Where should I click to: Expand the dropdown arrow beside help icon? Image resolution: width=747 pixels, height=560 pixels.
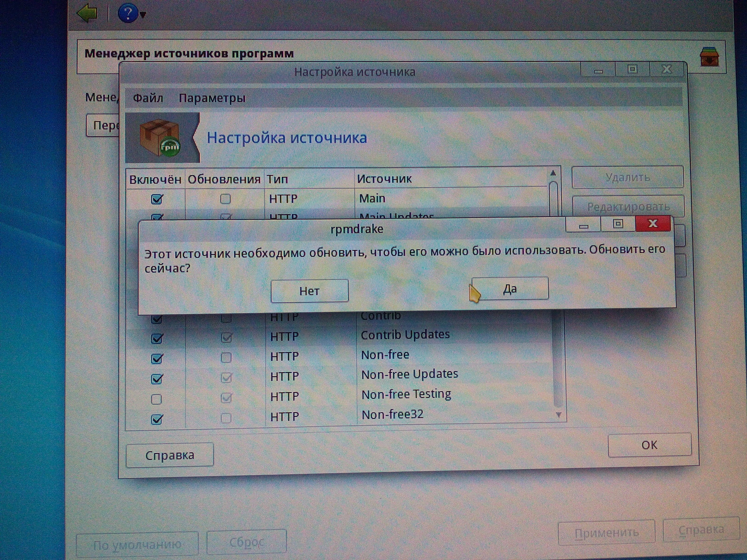143,15
